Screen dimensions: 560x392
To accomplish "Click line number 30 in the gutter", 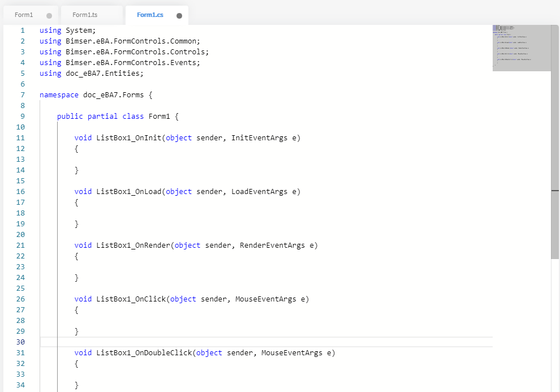I will (21, 342).
